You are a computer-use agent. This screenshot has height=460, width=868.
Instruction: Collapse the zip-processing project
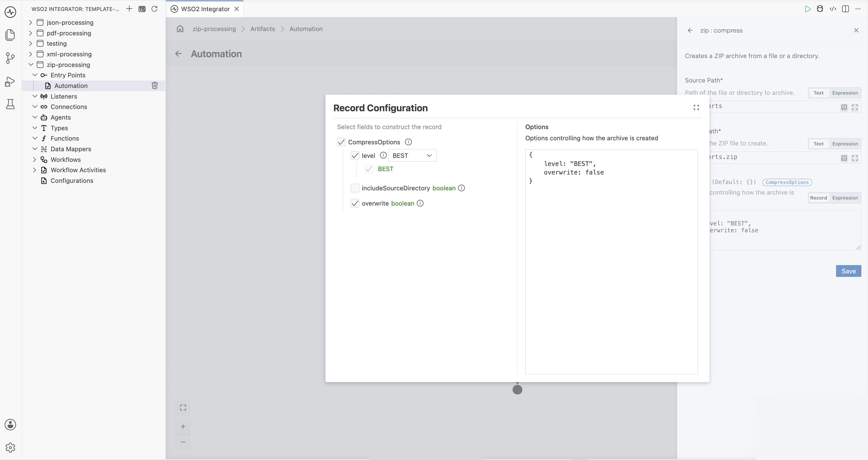point(31,65)
